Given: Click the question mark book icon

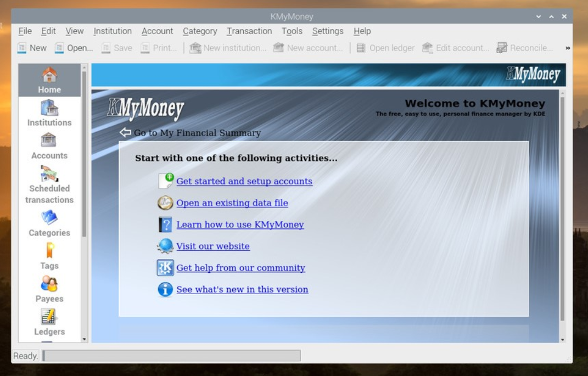Looking at the screenshot, I should (165, 225).
